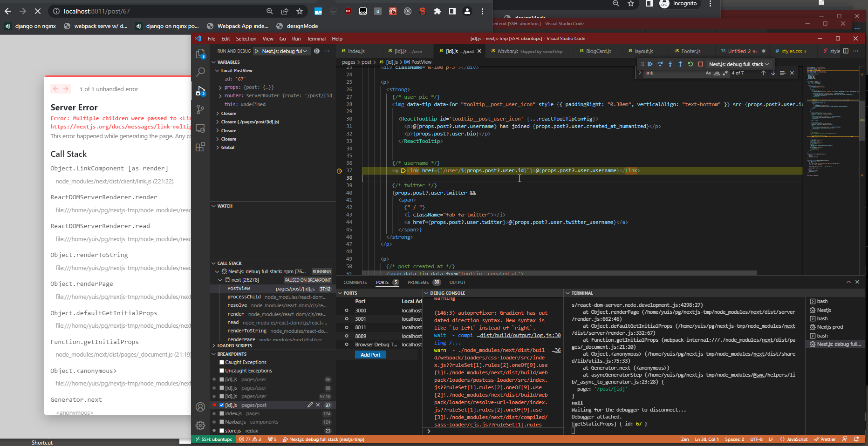Enable the Uncaught Exceptions breakpoint checkbox
This screenshot has height=446, width=868.
click(222, 371)
